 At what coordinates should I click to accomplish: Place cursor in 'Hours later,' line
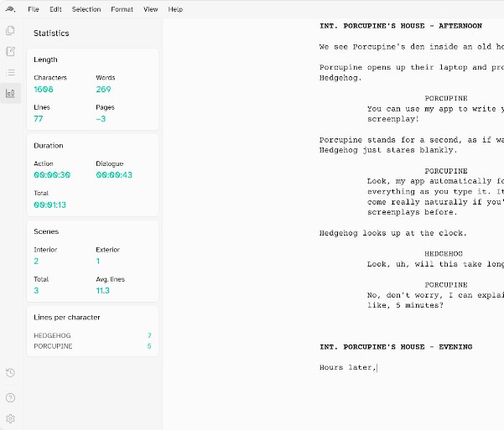point(347,367)
